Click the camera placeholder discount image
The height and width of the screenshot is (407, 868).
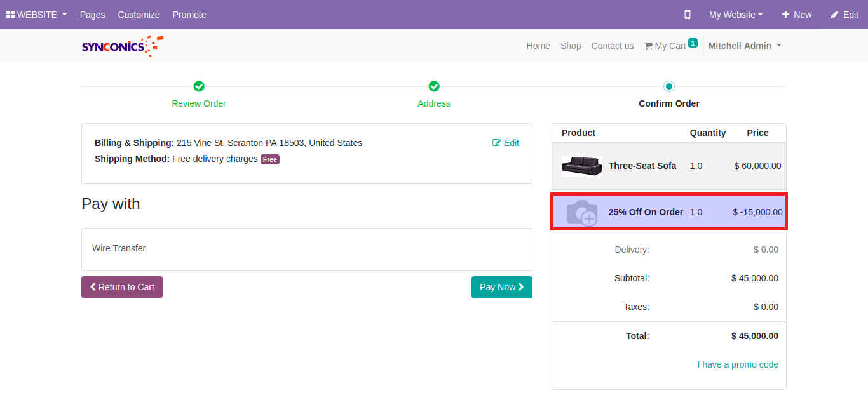click(581, 212)
